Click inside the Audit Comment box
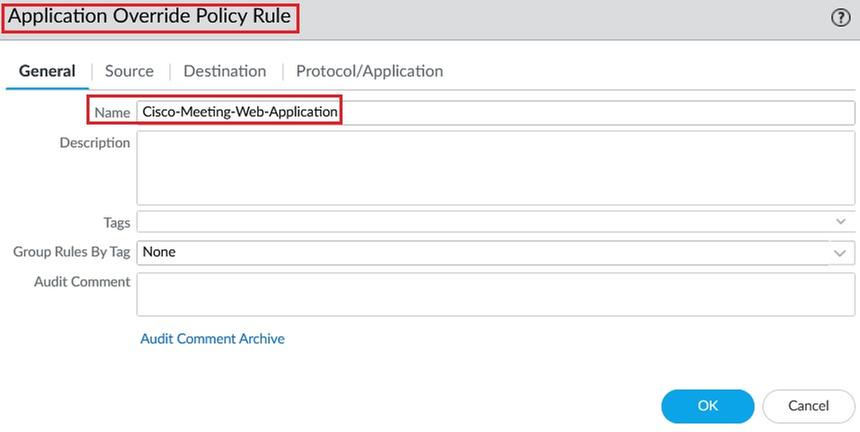The width and height of the screenshot is (860, 432). [495, 294]
